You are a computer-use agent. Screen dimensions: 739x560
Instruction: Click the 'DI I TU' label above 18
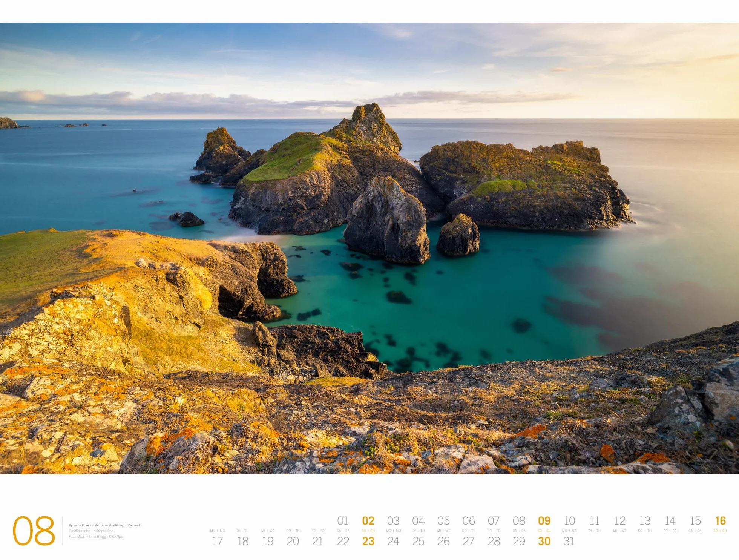point(243,531)
